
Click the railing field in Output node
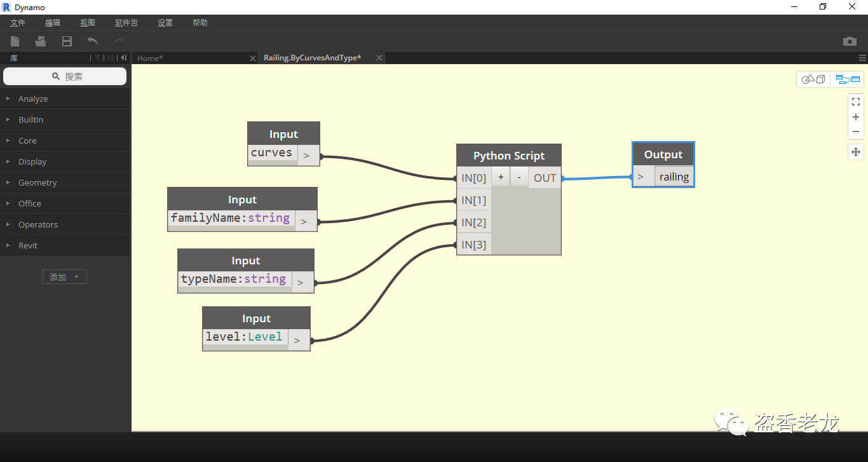tap(674, 177)
